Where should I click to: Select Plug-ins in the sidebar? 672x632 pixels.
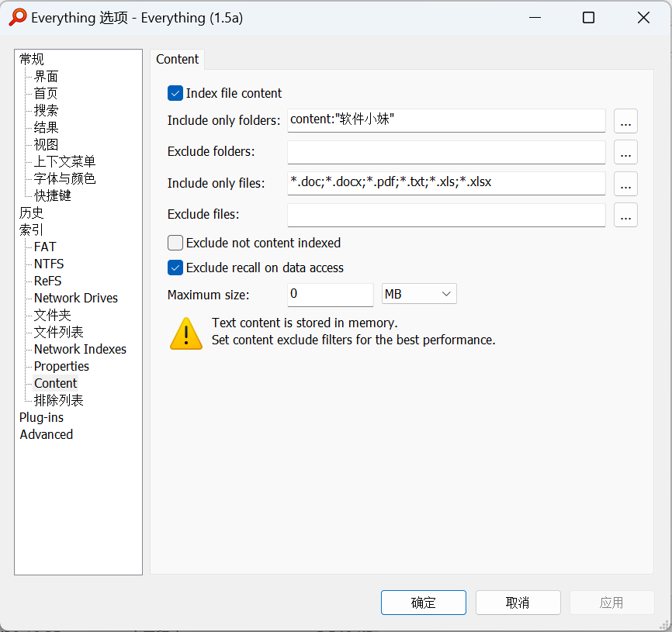click(41, 416)
